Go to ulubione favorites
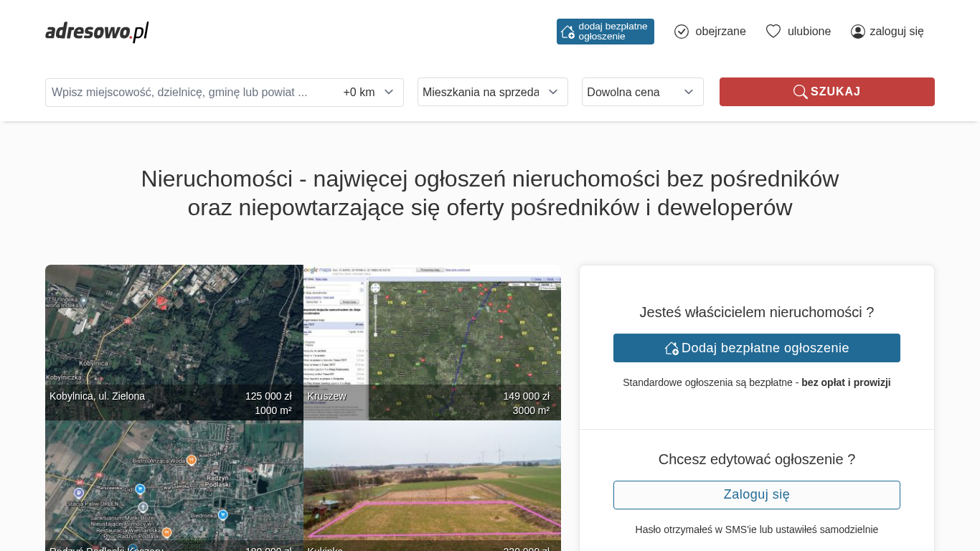Viewport: 980px width, 551px height. (x=809, y=32)
